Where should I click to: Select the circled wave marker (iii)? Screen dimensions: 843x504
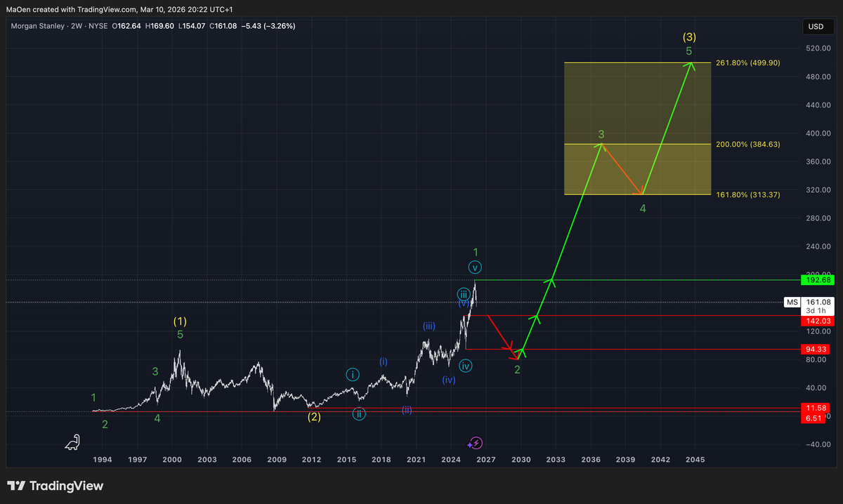(464, 295)
